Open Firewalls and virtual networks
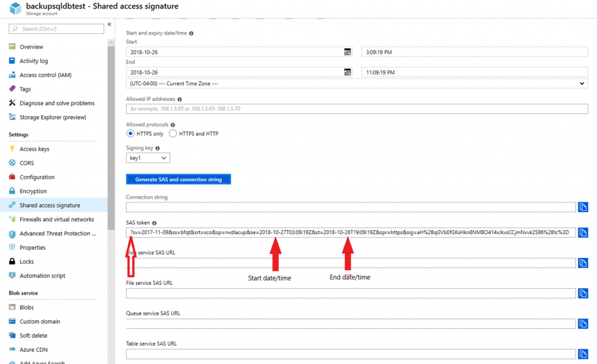Screen dimensions: 597x364 (x=57, y=219)
